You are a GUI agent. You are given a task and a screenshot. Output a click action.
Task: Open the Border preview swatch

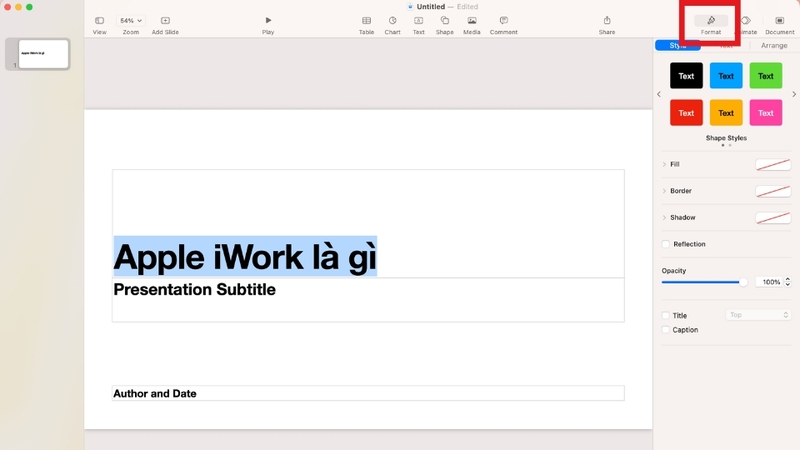[773, 191]
